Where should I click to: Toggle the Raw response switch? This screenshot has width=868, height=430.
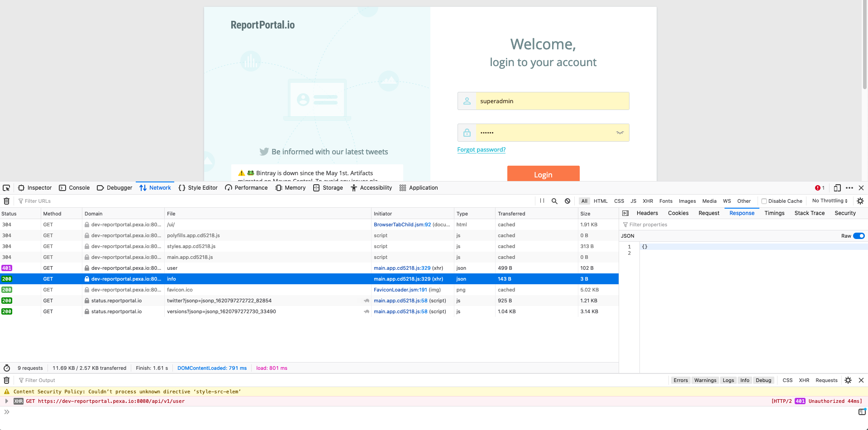pos(858,236)
